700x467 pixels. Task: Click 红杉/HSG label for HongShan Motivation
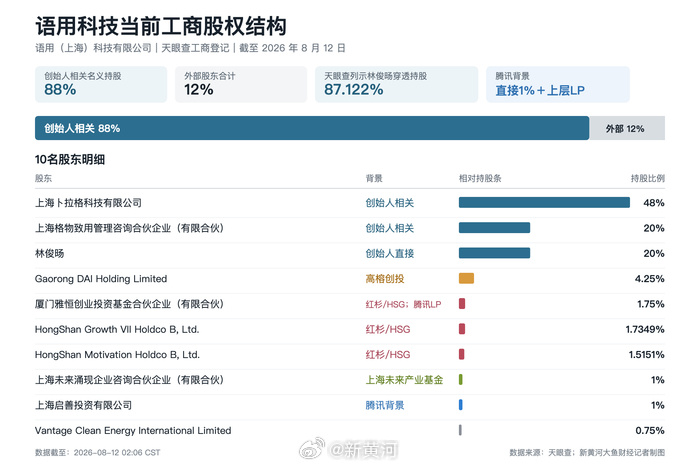[388, 354]
